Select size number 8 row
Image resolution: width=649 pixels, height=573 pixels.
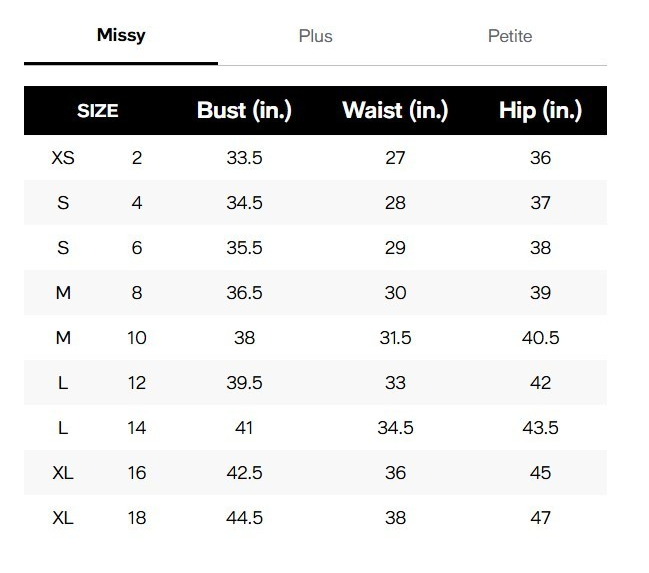pyautogui.click(x=137, y=293)
